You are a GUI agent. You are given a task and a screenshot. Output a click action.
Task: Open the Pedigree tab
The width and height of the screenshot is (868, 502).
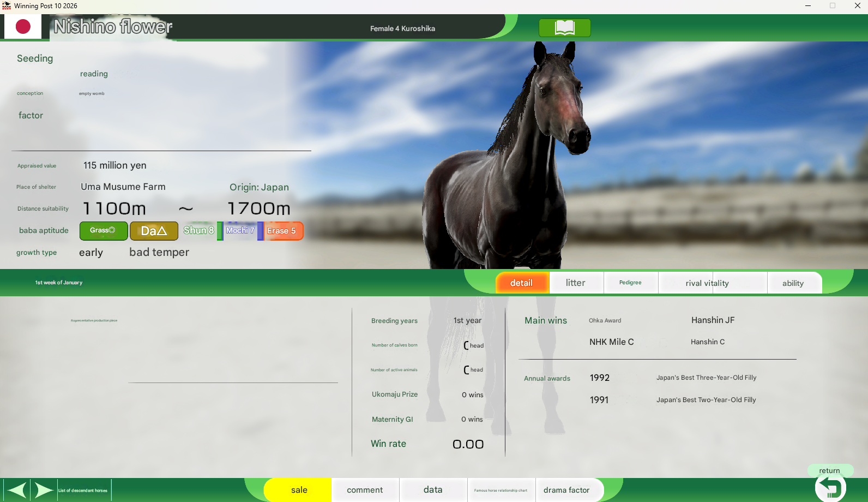click(630, 283)
